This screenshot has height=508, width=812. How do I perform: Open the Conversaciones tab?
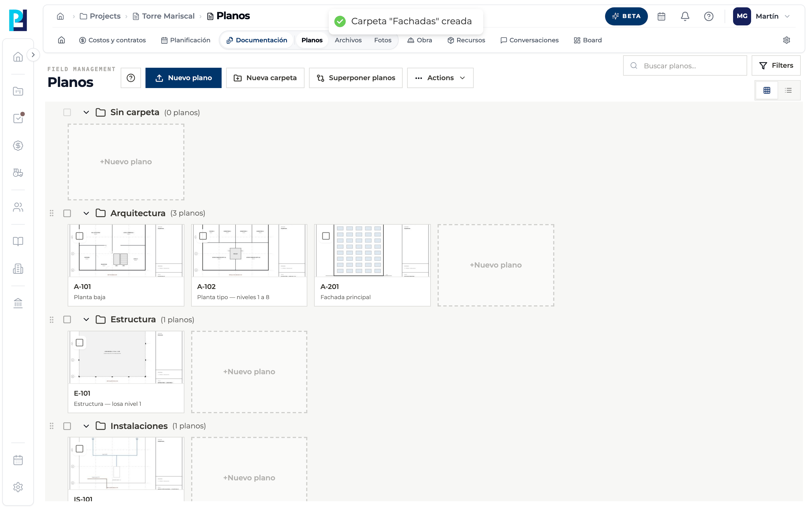point(529,40)
